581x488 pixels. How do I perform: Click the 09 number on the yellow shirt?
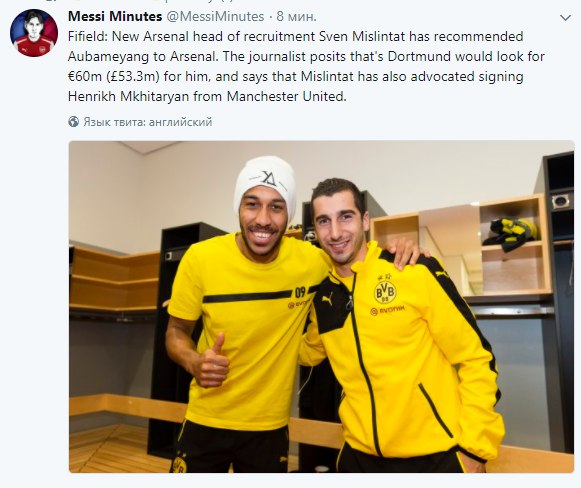click(x=300, y=292)
